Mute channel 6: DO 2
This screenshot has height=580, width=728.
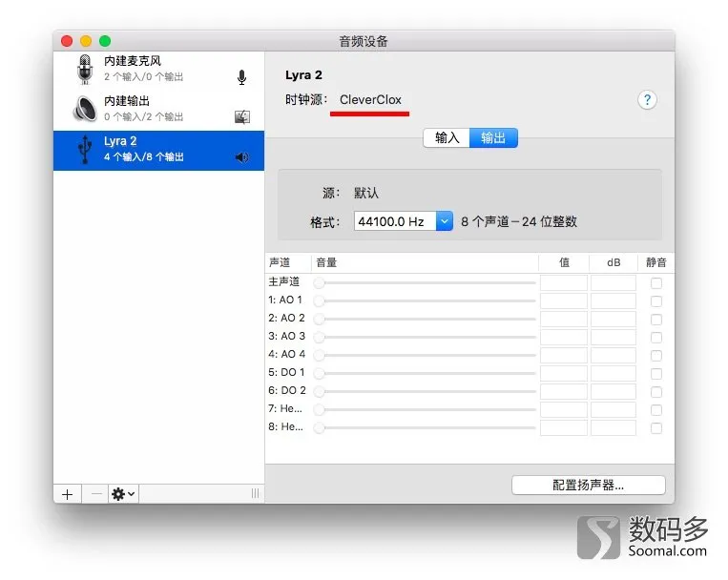pyautogui.click(x=656, y=391)
